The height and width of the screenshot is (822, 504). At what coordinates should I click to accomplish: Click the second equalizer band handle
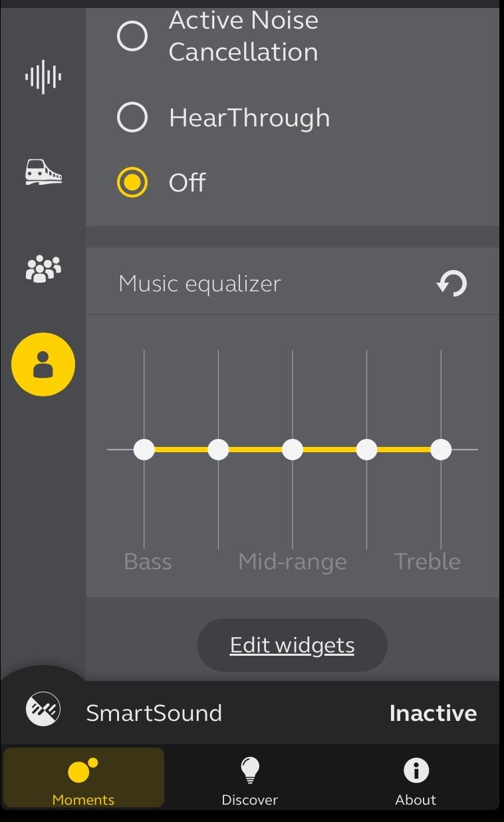coord(218,450)
